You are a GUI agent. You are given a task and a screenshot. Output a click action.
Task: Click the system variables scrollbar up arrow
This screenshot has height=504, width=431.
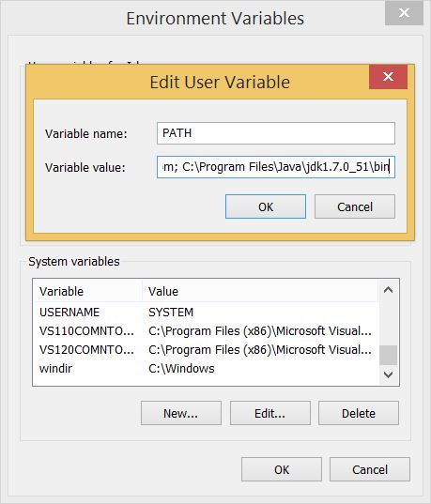click(x=388, y=290)
